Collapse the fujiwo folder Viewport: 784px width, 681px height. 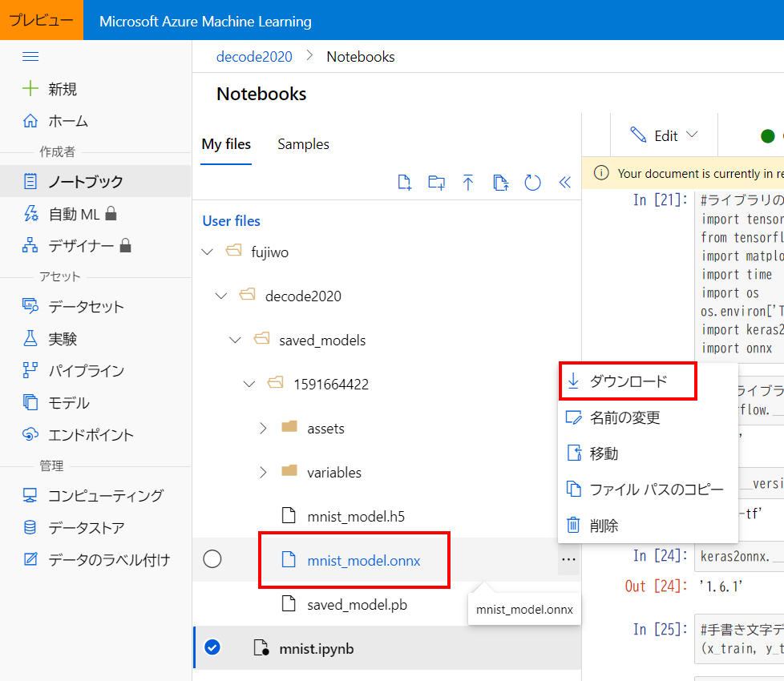pyautogui.click(x=207, y=252)
